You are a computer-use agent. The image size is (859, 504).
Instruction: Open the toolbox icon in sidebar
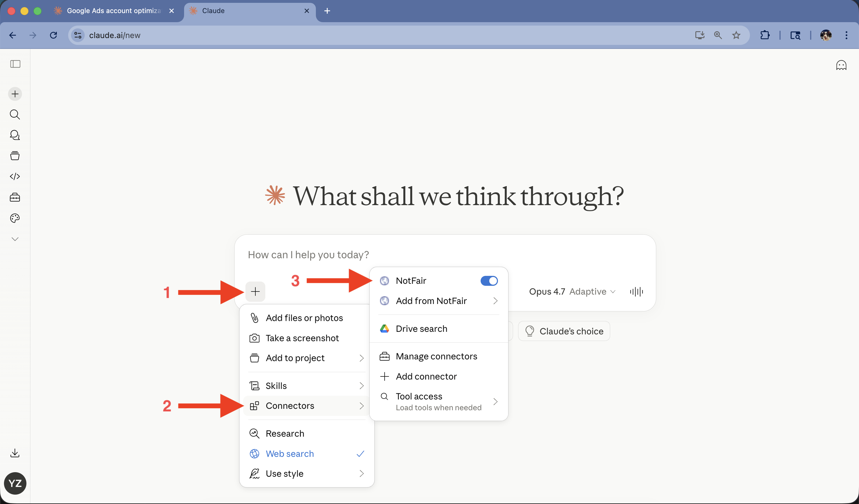15,197
